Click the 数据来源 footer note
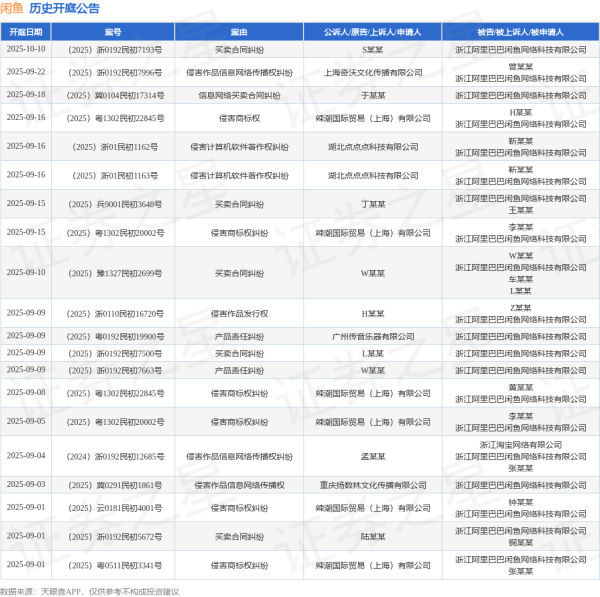Screen dimensions: 600x597 point(90,592)
